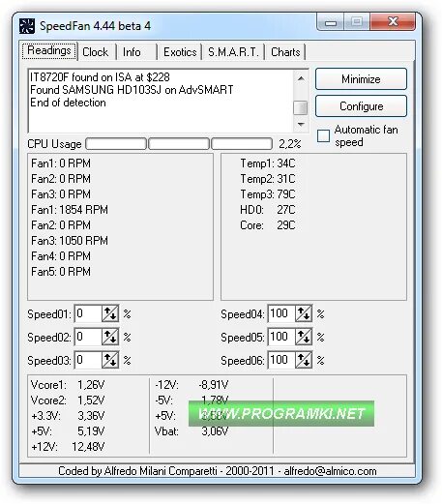Click the Speed02 up/down spinner
Image resolution: width=442 pixels, height=504 pixels.
tap(110, 337)
